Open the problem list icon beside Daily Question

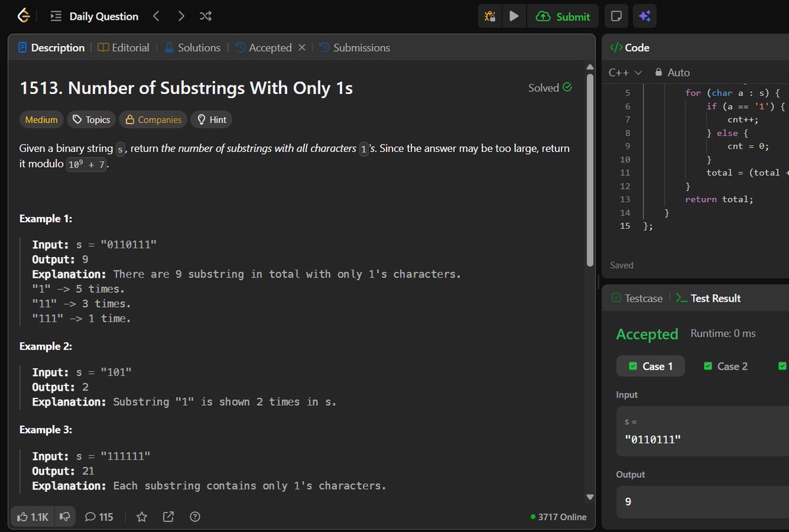(x=56, y=16)
